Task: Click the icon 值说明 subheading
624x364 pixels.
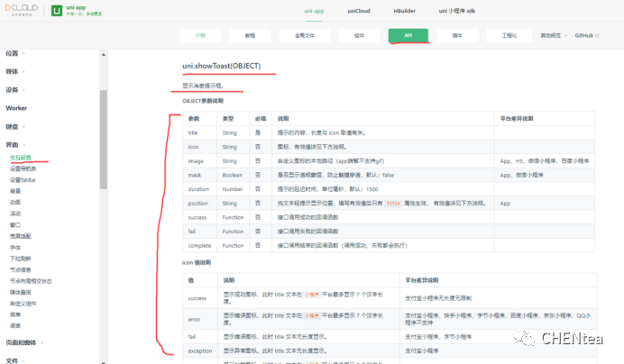Action: [x=197, y=262]
